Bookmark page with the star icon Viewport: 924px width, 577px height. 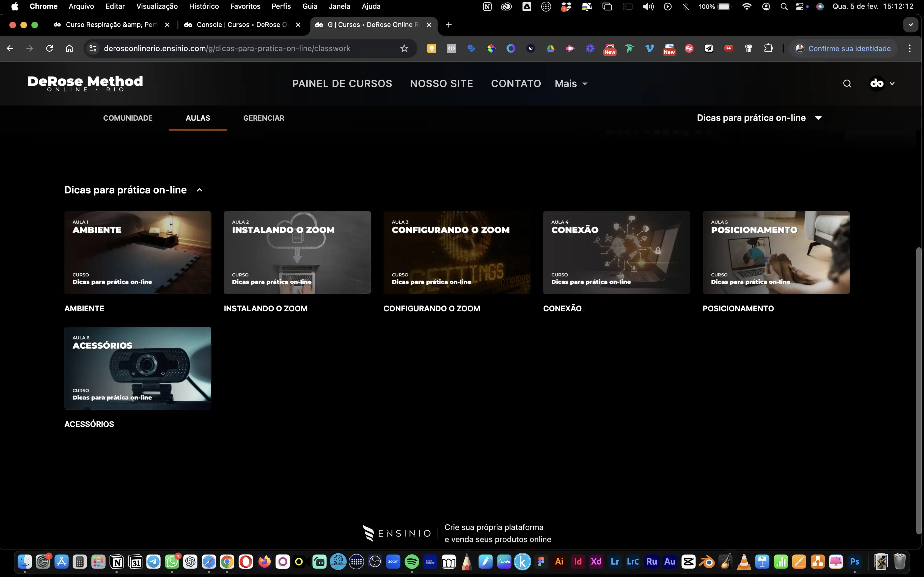click(x=404, y=48)
